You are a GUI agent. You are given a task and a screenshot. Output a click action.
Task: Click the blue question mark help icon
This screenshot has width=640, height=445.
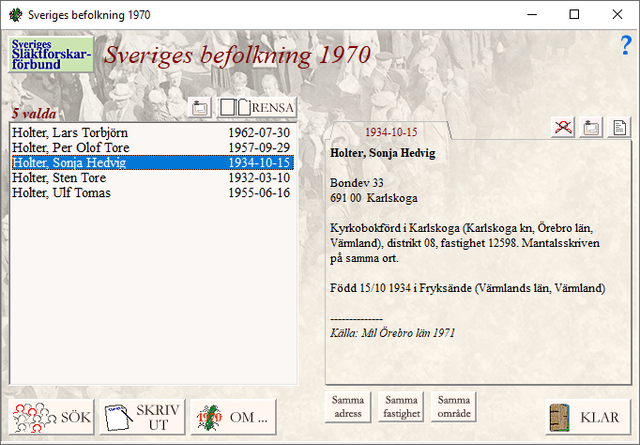pyautogui.click(x=626, y=45)
